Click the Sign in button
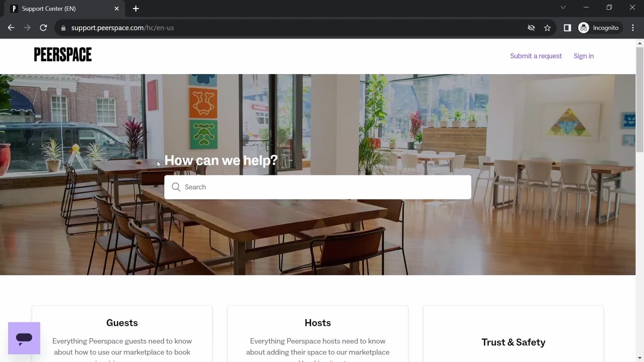Screen dimensions: 644x362 (584, 56)
